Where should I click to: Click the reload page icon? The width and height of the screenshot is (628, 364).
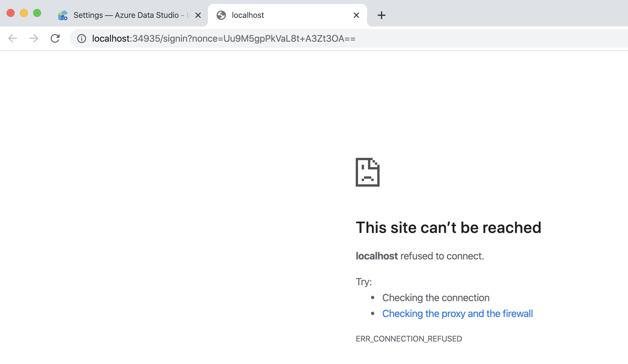pyautogui.click(x=55, y=38)
